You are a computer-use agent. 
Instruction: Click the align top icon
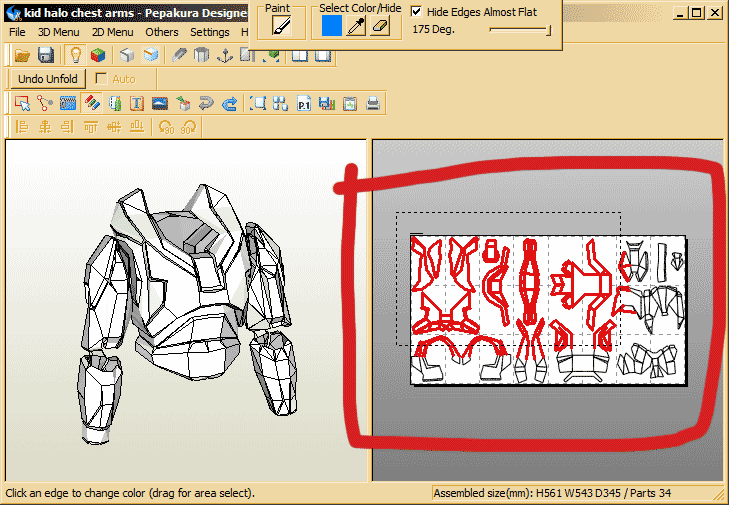(91, 126)
